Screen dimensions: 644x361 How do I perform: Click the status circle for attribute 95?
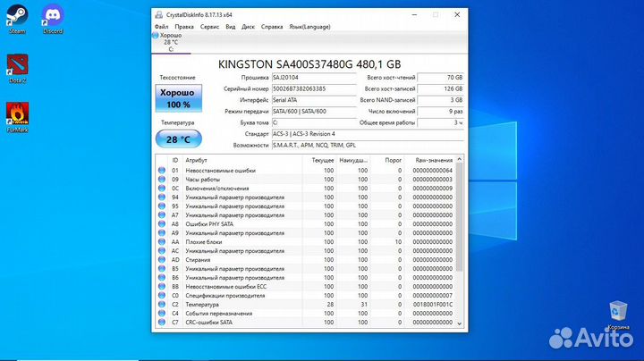click(162, 206)
